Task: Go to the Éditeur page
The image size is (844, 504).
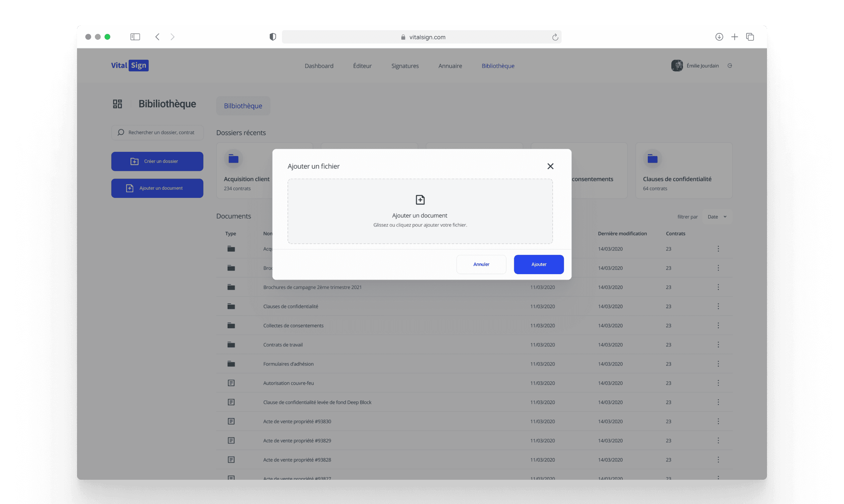Action: [x=362, y=66]
